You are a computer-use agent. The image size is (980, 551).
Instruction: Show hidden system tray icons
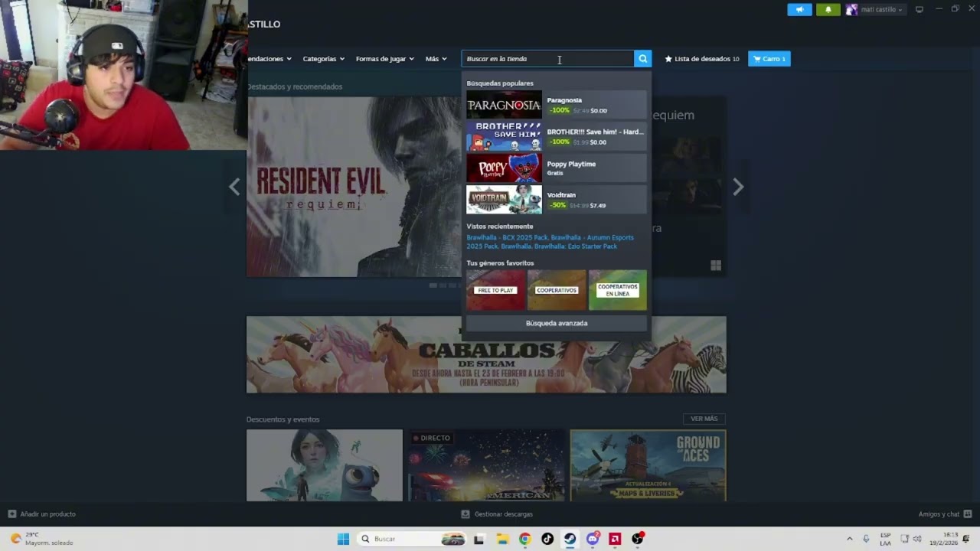tap(849, 539)
